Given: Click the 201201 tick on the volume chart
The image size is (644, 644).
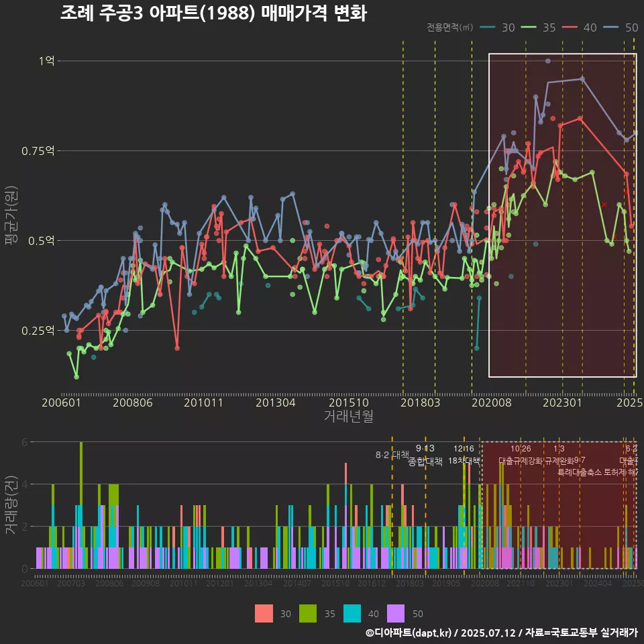Looking at the screenshot, I should pyautogui.click(x=220, y=583).
